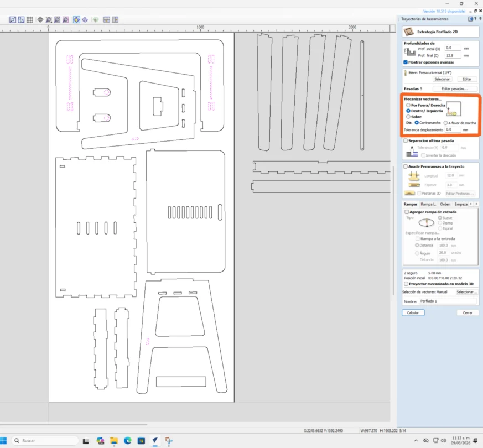Switch to the Orden tab
This screenshot has height=448, width=483.
point(445,204)
